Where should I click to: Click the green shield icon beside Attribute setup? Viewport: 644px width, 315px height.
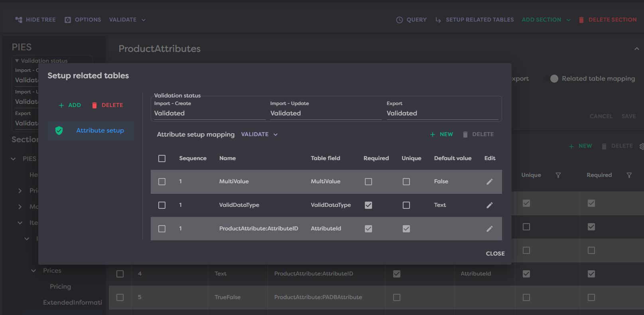coord(59,131)
